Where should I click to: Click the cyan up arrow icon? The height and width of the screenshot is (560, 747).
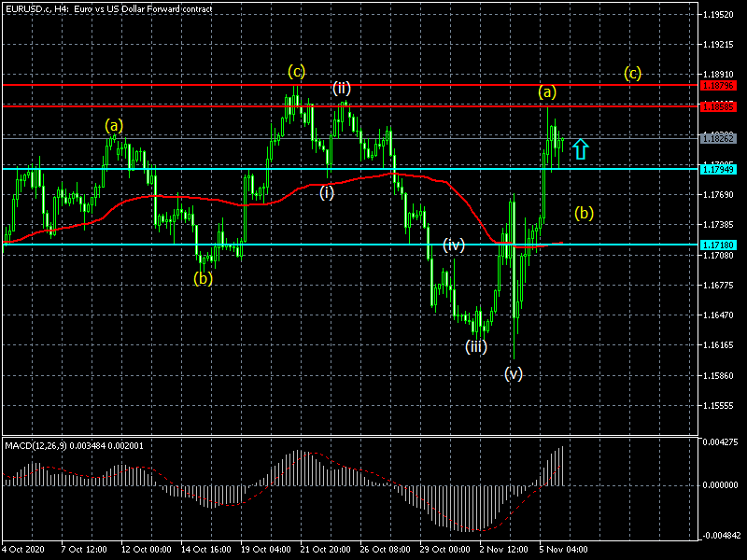[580, 148]
